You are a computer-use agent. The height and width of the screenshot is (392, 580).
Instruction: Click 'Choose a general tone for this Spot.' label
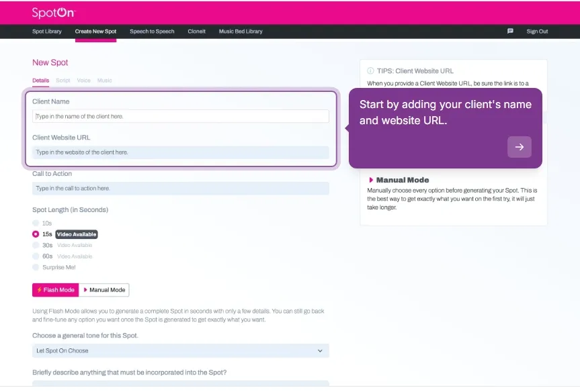(x=85, y=336)
